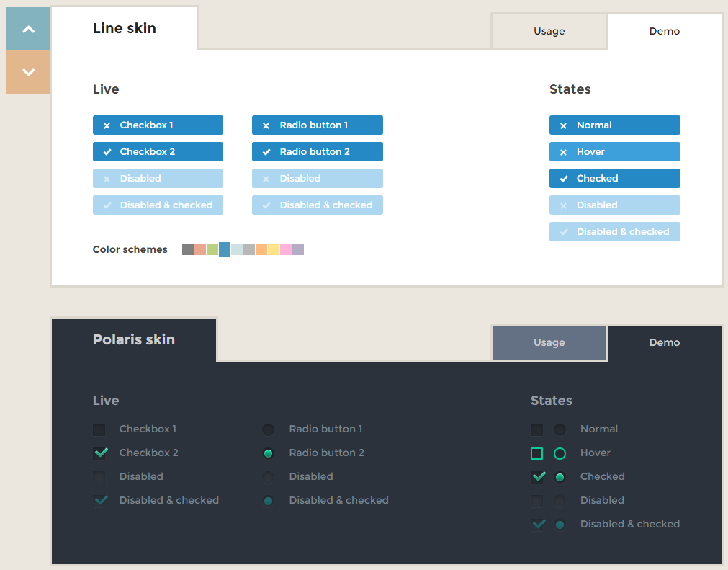The height and width of the screenshot is (570, 728).
Task: Click Polaris States Checked radio
Action: tap(560, 477)
